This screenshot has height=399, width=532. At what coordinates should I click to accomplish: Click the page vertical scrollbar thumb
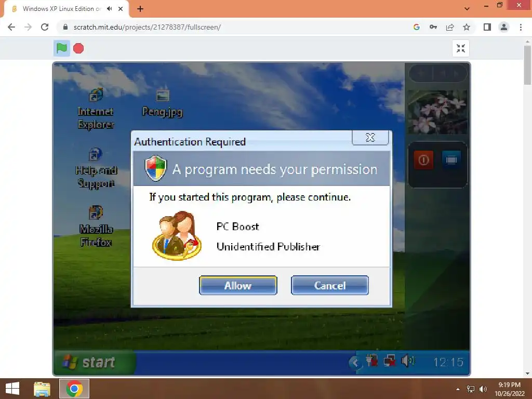click(527, 65)
